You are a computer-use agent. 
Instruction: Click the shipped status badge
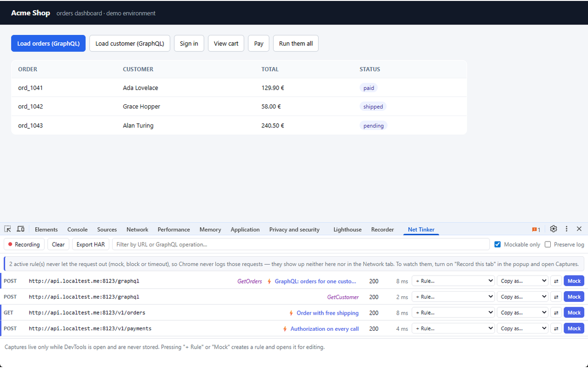pos(373,107)
